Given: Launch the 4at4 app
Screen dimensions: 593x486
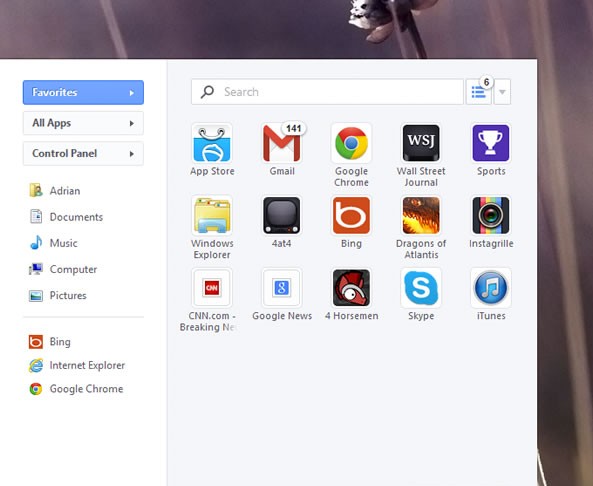Looking at the screenshot, I should point(282,216).
